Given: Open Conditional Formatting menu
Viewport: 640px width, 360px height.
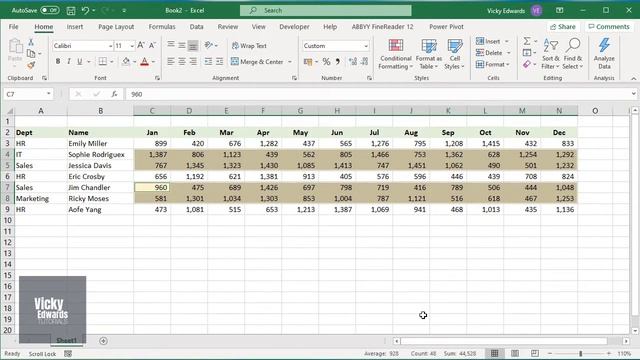Looking at the screenshot, I should (x=395, y=54).
